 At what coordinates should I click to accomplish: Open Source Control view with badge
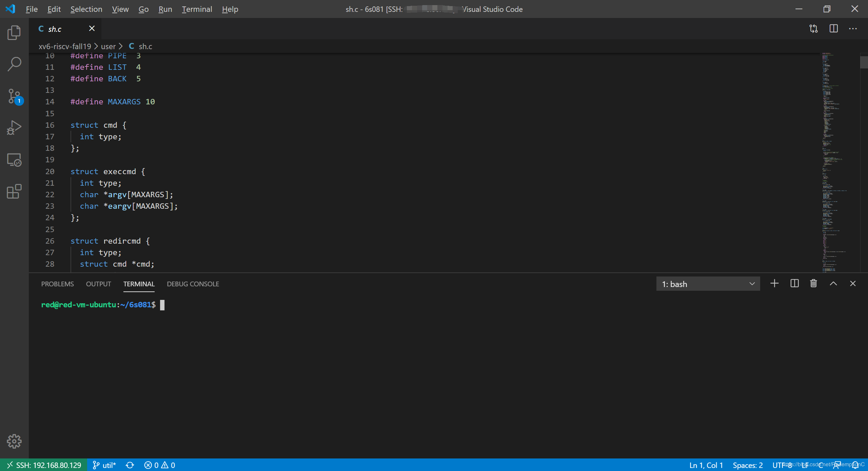tap(14, 96)
